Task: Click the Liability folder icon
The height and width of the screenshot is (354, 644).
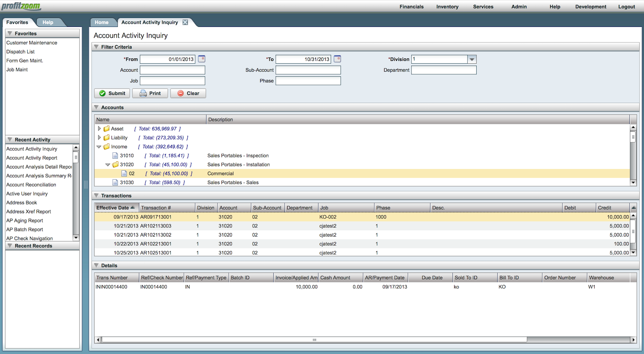Action: point(106,138)
